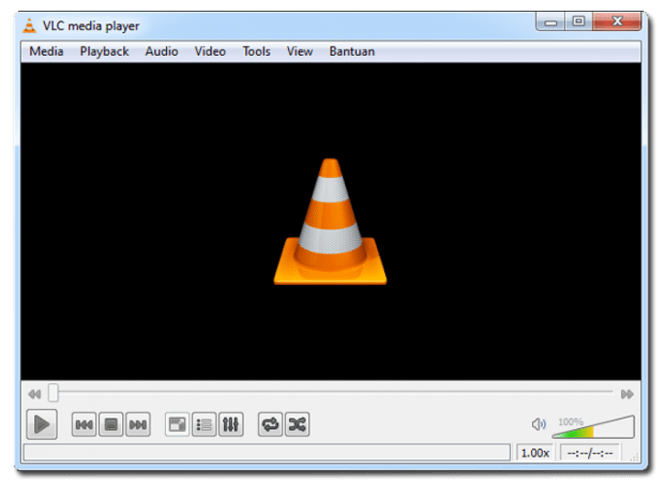Close the VLC media player window

(x=617, y=21)
